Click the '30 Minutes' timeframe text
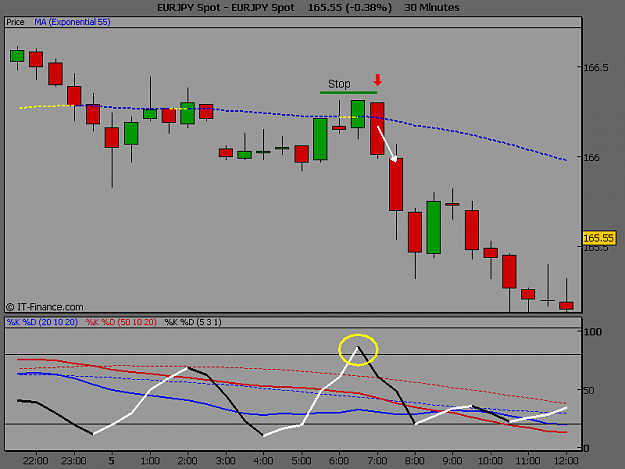This screenshot has height=469, width=625. 432,8
